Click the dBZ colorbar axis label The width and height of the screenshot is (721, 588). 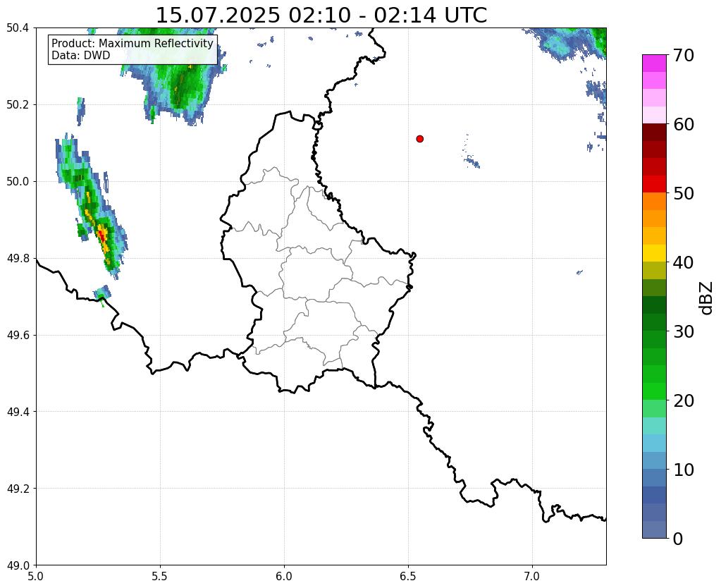click(x=707, y=298)
